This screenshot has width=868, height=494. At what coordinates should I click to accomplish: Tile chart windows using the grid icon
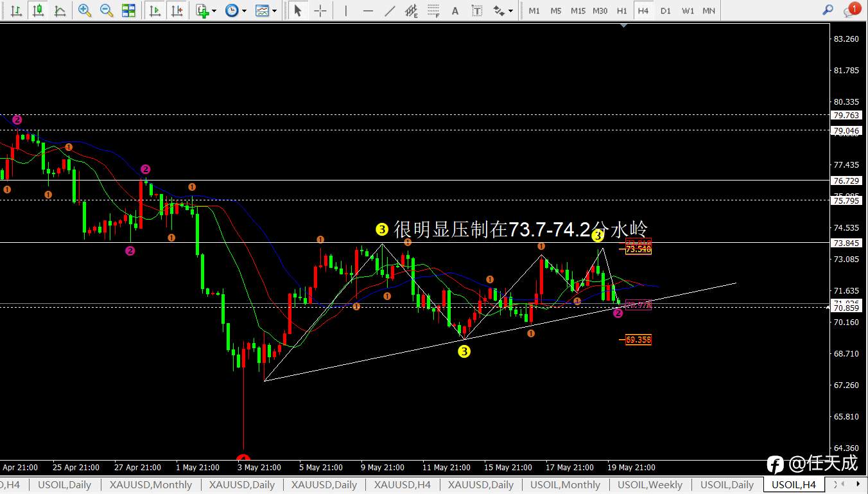coord(128,10)
